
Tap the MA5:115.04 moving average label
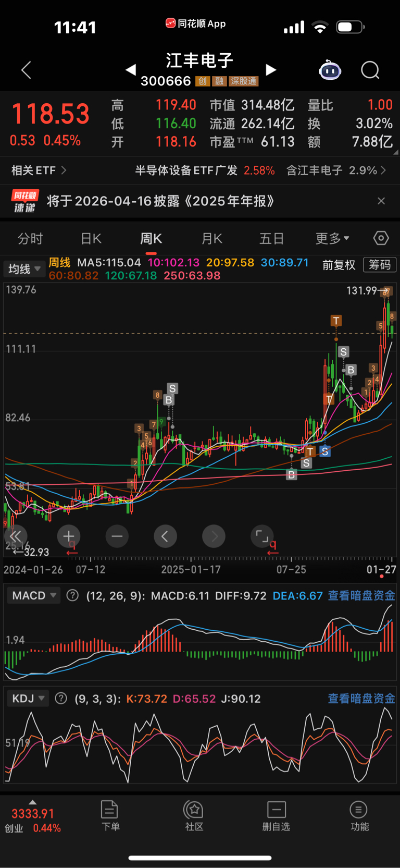(109, 263)
